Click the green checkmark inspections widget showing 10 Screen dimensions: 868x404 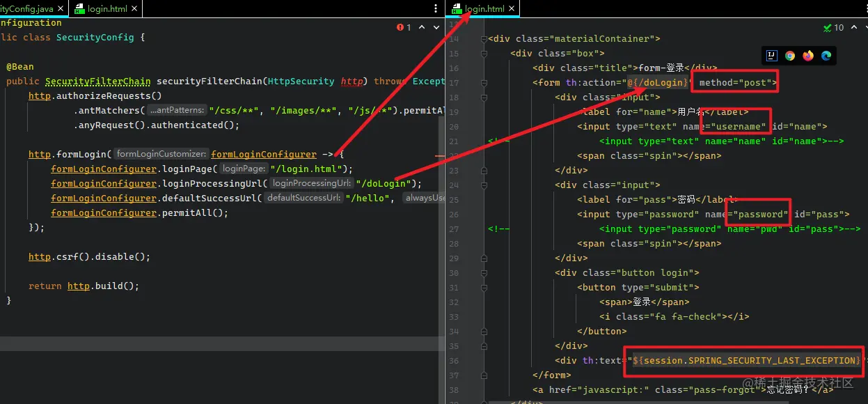coord(833,27)
